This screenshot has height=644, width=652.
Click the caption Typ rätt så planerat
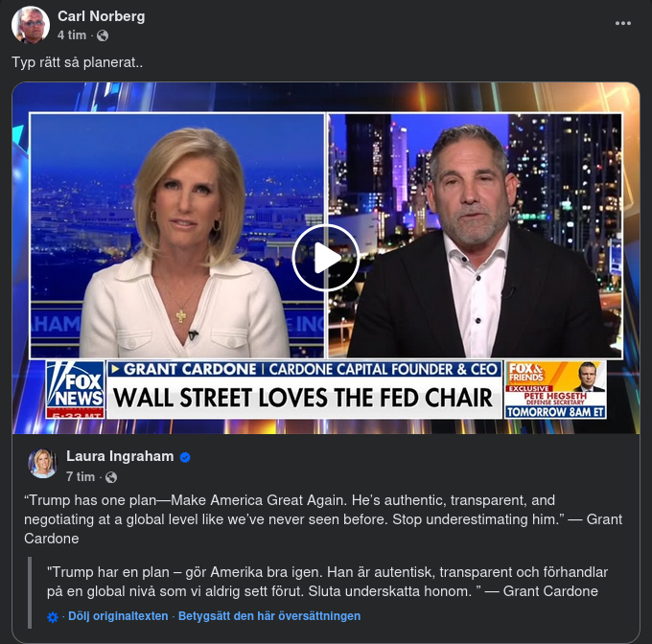[x=78, y=62]
